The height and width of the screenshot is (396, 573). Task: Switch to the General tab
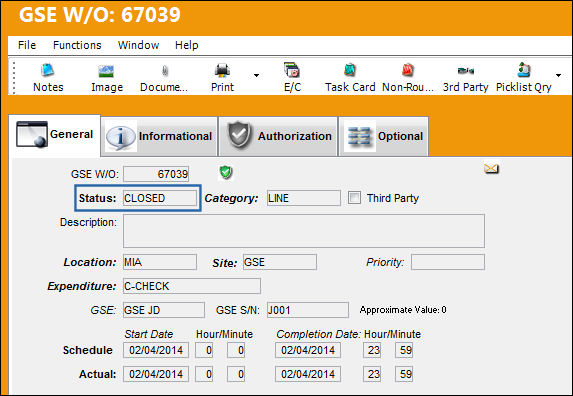(x=54, y=135)
